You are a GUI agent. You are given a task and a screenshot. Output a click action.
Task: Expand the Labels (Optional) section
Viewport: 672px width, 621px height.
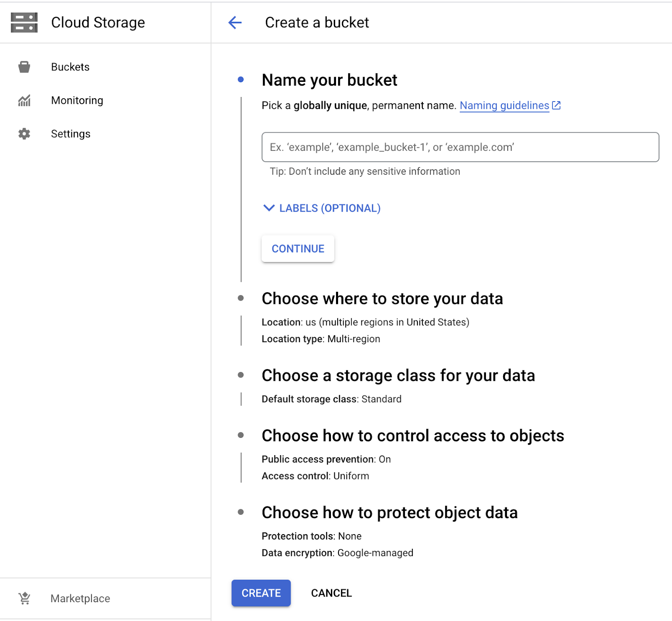[x=322, y=208]
